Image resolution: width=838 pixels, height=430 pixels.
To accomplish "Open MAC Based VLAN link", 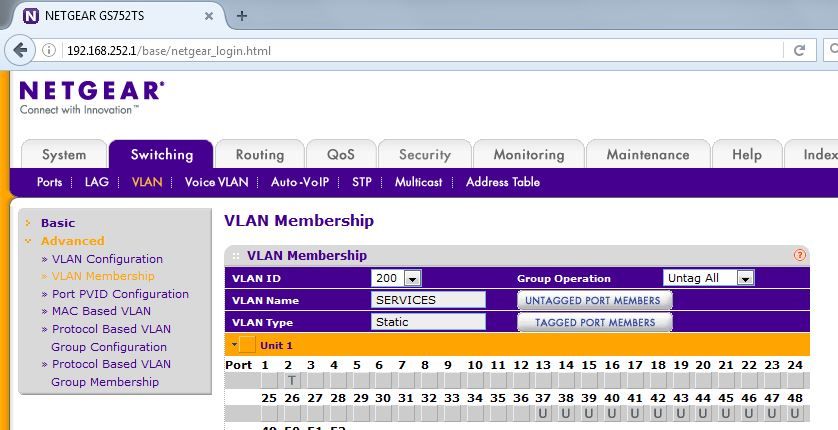I will click(101, 311).
